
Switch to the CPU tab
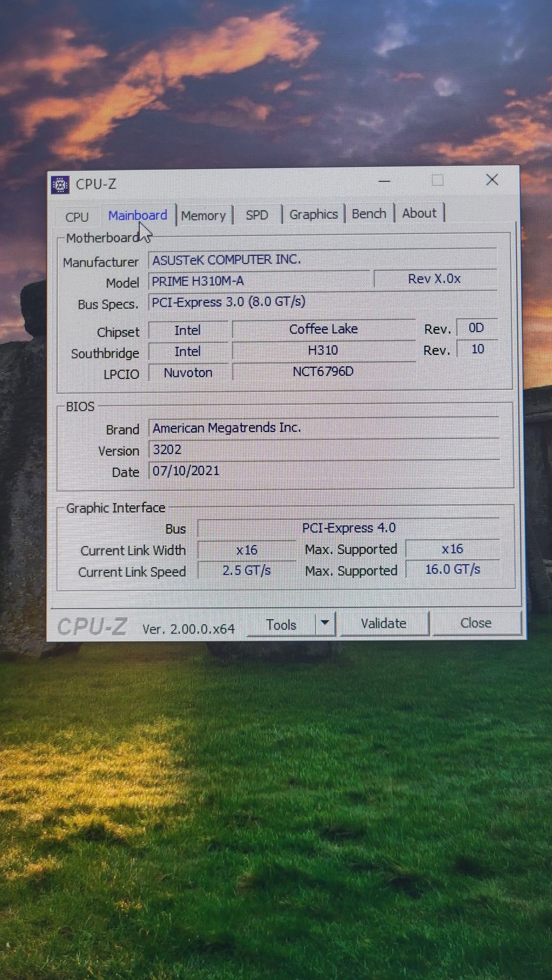[x=77, y=217]
